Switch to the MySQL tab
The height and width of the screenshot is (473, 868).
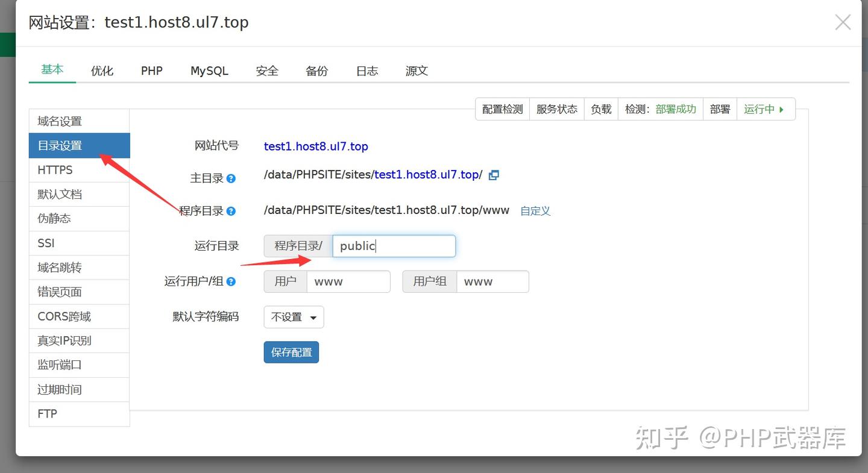point(209,70)
